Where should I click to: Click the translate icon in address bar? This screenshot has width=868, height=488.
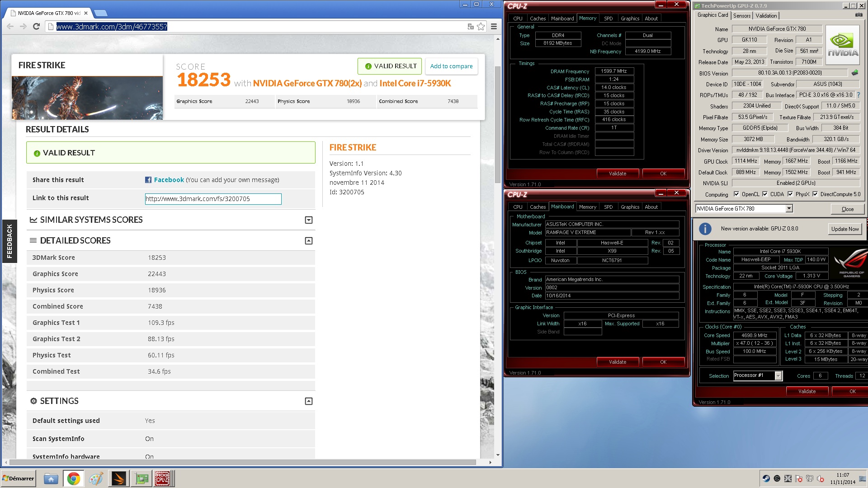(x=471, y=27)
